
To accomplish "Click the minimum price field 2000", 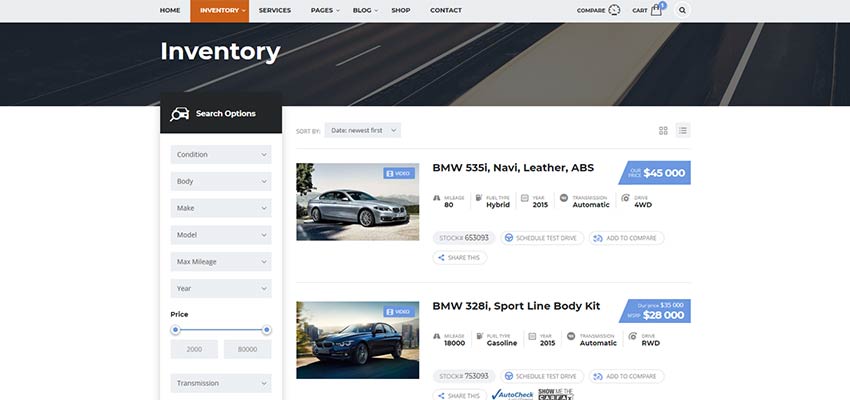I will 194,350.
